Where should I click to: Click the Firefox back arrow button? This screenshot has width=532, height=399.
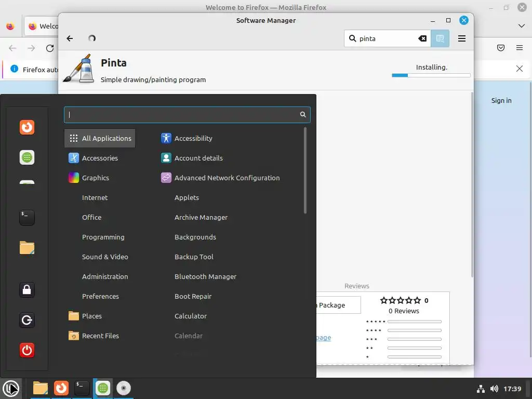tap(12, 48)
